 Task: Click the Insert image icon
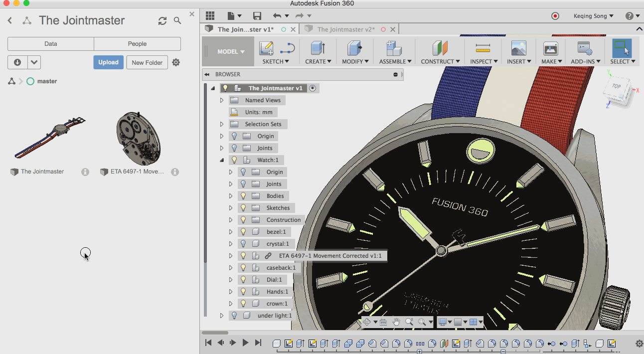519,48
